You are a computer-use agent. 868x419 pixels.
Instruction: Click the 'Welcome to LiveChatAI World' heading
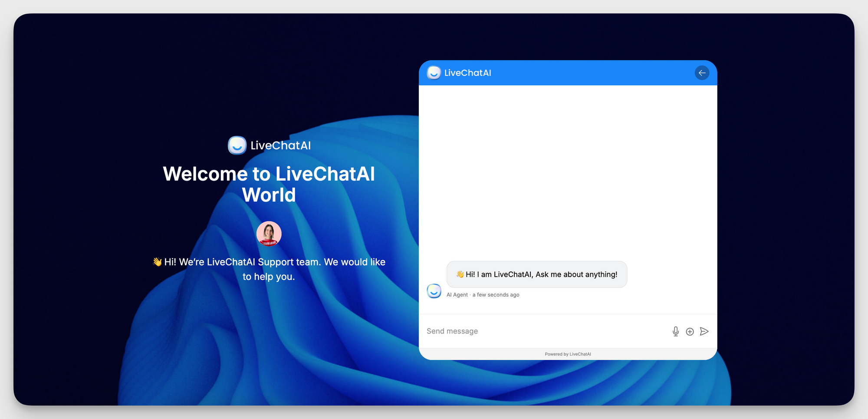point(269,185)
